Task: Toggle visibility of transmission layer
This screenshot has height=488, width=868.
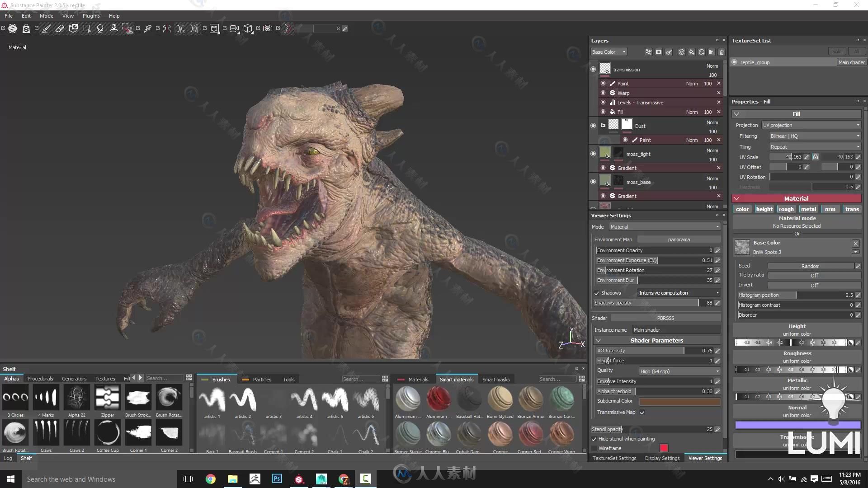Action: (593, 69)
